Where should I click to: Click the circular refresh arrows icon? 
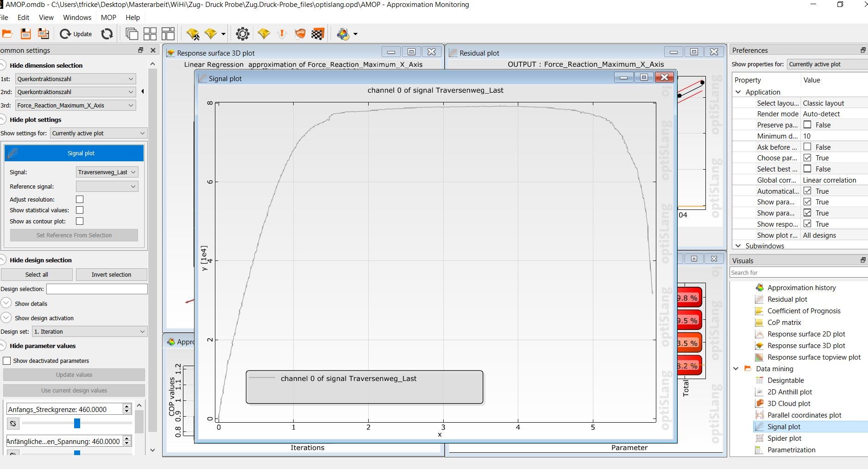(107, 34)
